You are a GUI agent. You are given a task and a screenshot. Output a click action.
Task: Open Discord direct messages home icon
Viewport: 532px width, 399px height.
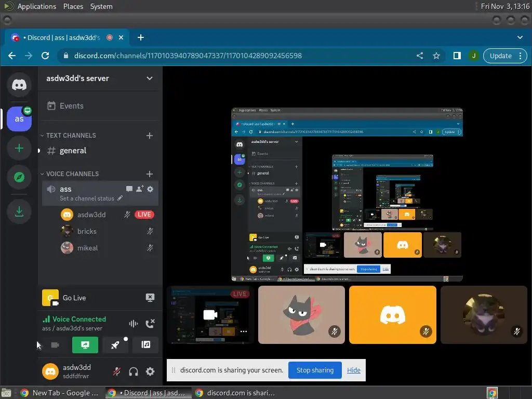(19, 85)
